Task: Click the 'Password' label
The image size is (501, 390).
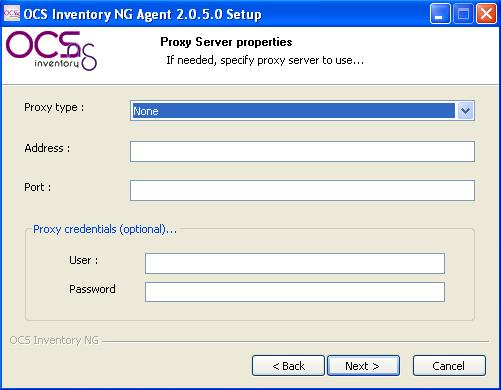Action: coord(92,289)
